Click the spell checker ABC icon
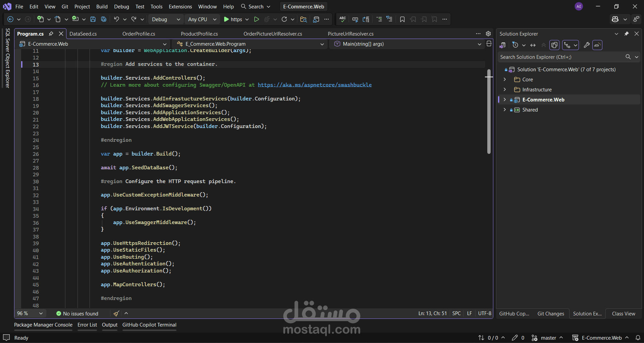The width and height of the screenshot is (644, 343). 343,19
